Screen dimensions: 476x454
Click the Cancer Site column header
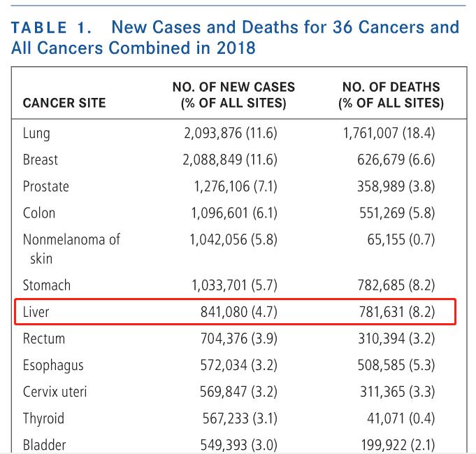pos(64,104)
